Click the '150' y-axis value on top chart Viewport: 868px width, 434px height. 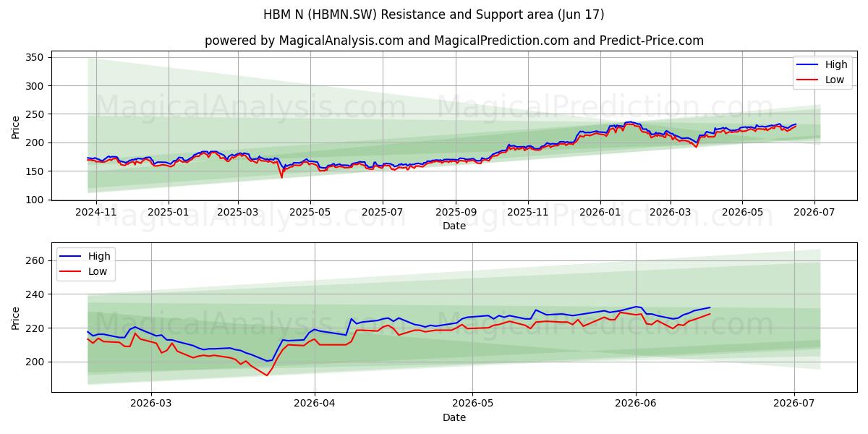click(35, 171)
